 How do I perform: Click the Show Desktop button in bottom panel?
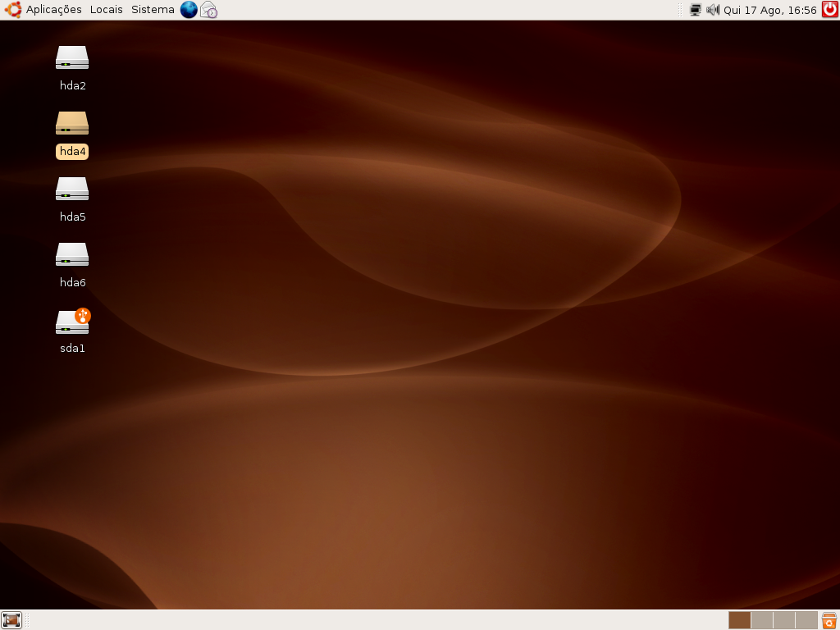click(11, 620)
